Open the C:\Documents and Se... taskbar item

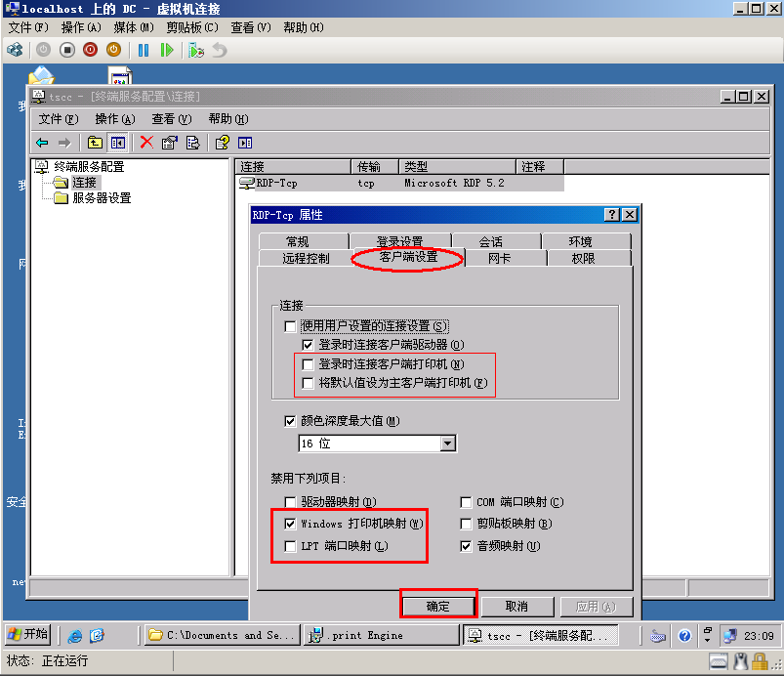(223, 636)
